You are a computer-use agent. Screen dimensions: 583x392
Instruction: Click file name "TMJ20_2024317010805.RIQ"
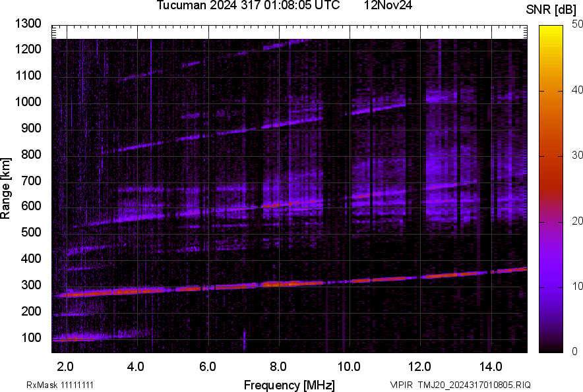474,385
